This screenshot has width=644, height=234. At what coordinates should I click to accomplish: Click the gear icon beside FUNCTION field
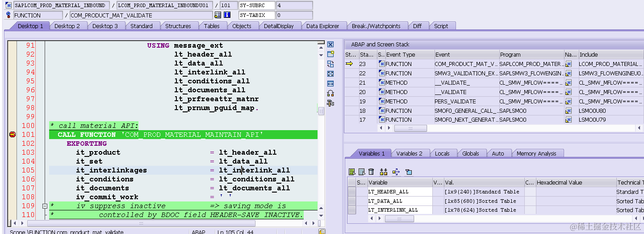pyautogui.click(x=8, y=15)
